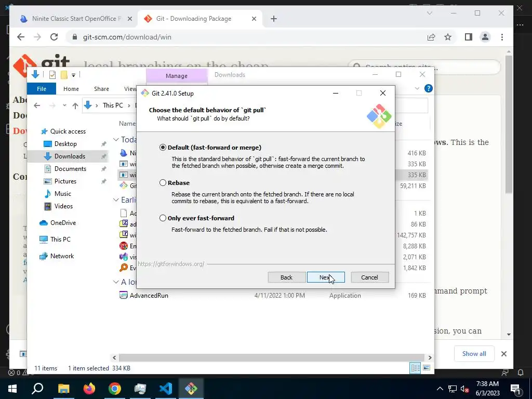Switch Explorer to details view icon

(x=415, y=368)
